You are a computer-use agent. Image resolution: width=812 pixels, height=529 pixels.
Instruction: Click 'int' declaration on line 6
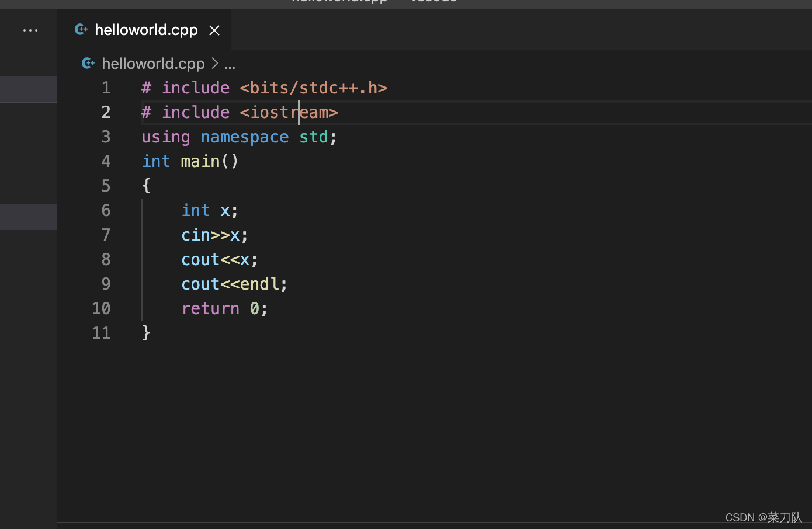pos(196,211)
